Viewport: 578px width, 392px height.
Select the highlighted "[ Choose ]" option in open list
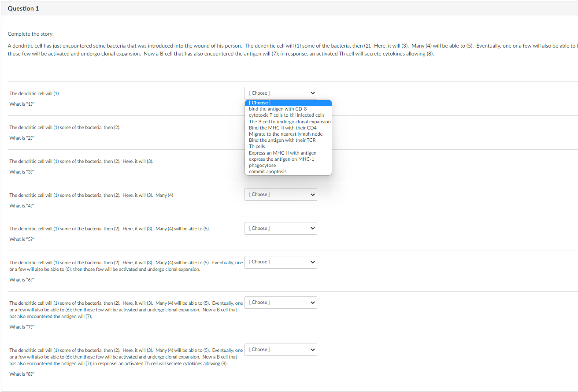coord(288,103)
